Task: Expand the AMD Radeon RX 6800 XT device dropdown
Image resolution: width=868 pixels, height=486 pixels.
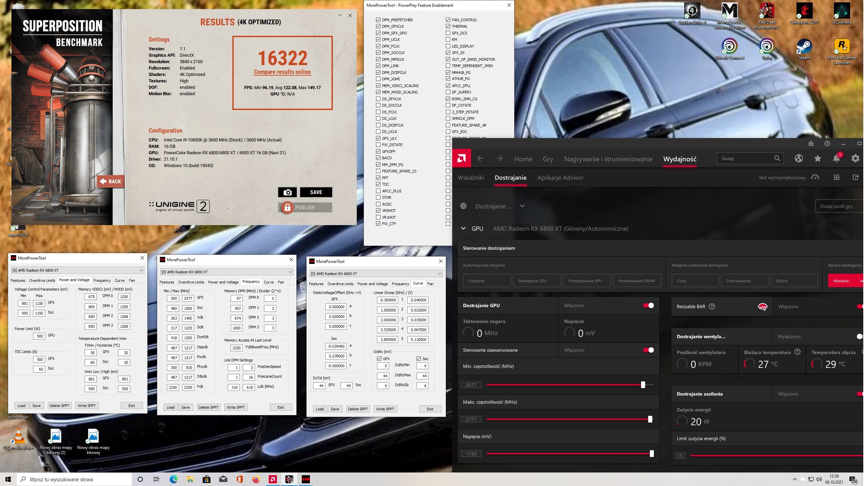Action: (x=141, y=270)
